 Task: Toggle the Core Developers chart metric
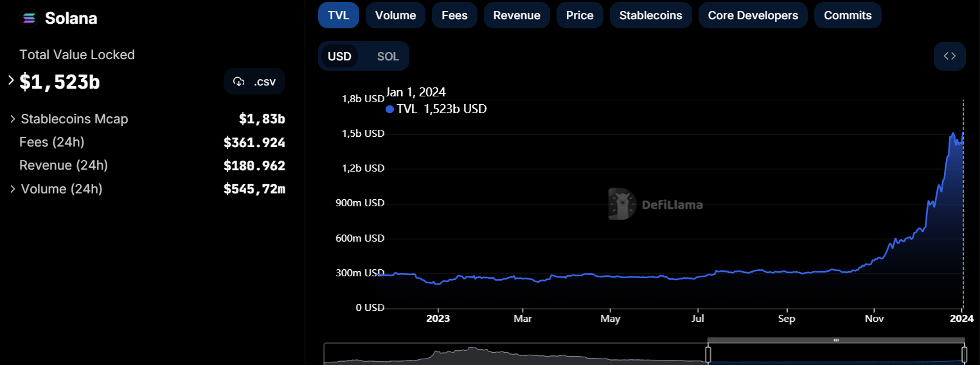tap(753, 15)
